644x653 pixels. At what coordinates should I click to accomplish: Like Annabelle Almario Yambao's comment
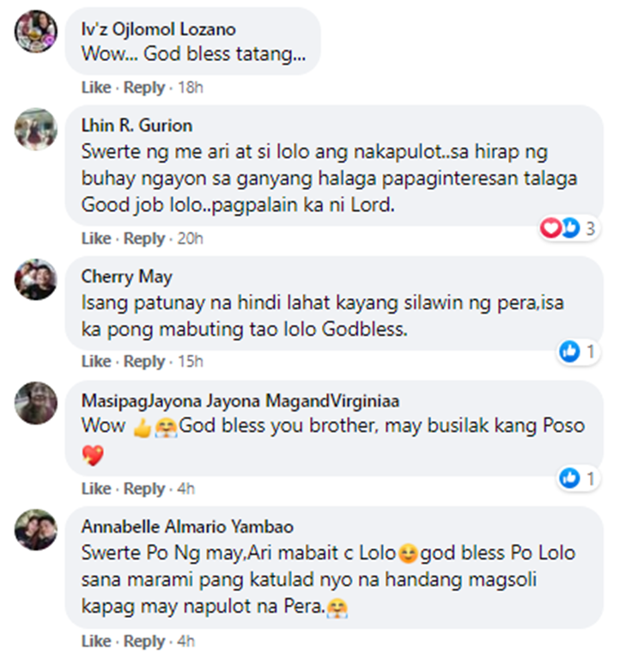coord(96,641)
